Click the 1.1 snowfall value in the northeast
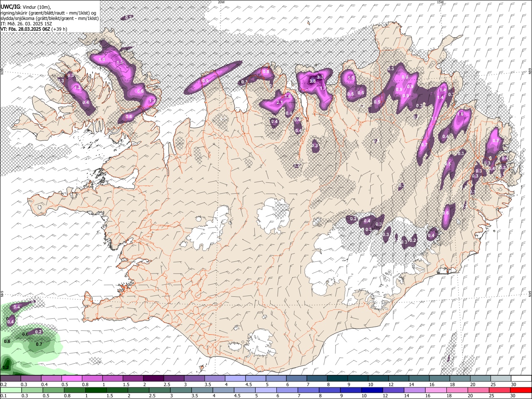 click(434, 119)
